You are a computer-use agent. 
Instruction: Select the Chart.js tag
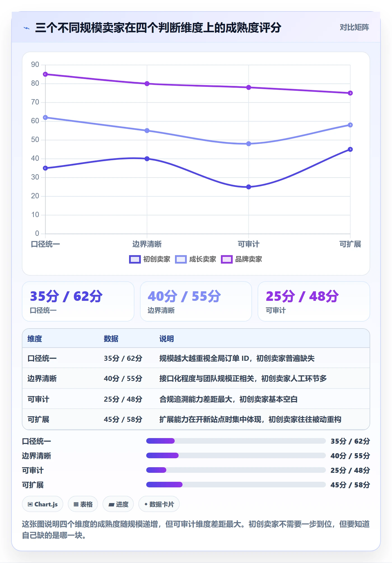[x=43, y=504]
